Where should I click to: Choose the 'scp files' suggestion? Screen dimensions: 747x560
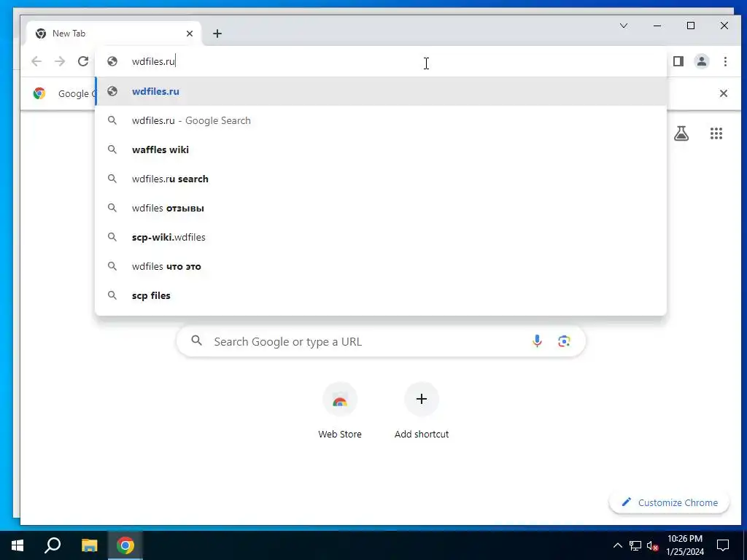(x=381, y=295)
